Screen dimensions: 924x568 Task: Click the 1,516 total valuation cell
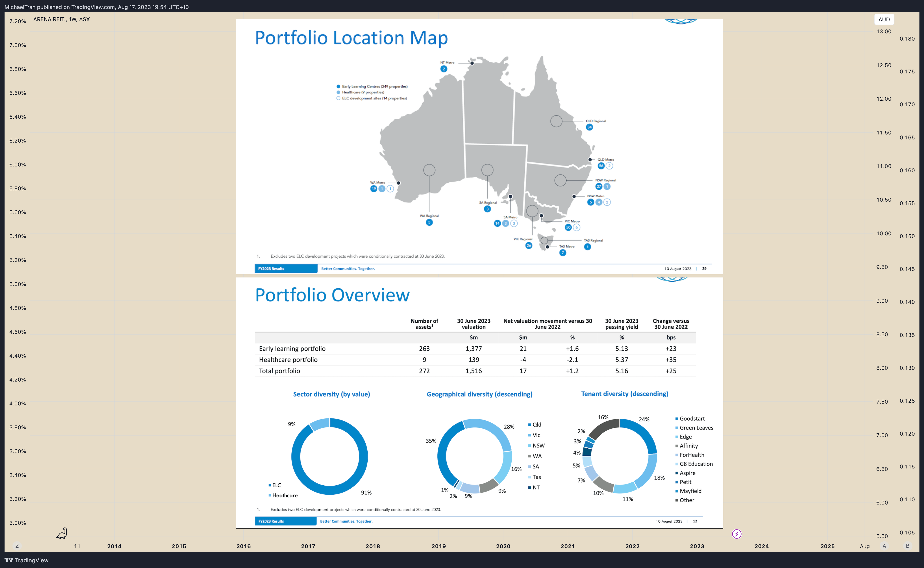point(474,371)
